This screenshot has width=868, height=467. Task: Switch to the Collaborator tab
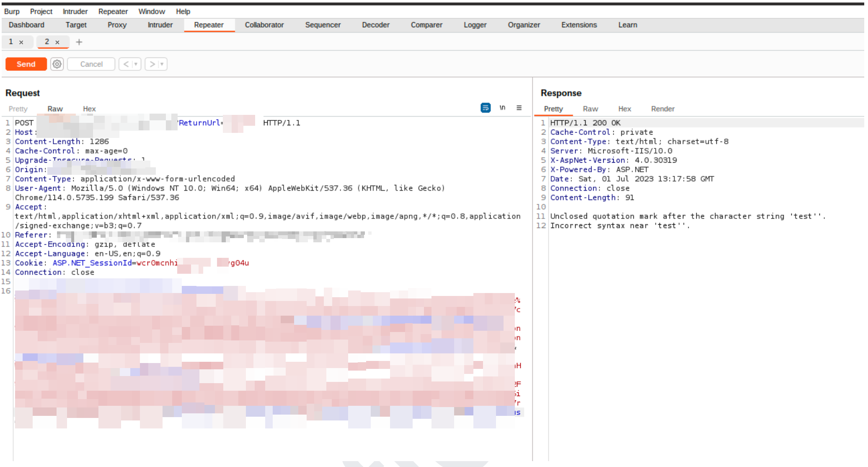coord(264,25)
